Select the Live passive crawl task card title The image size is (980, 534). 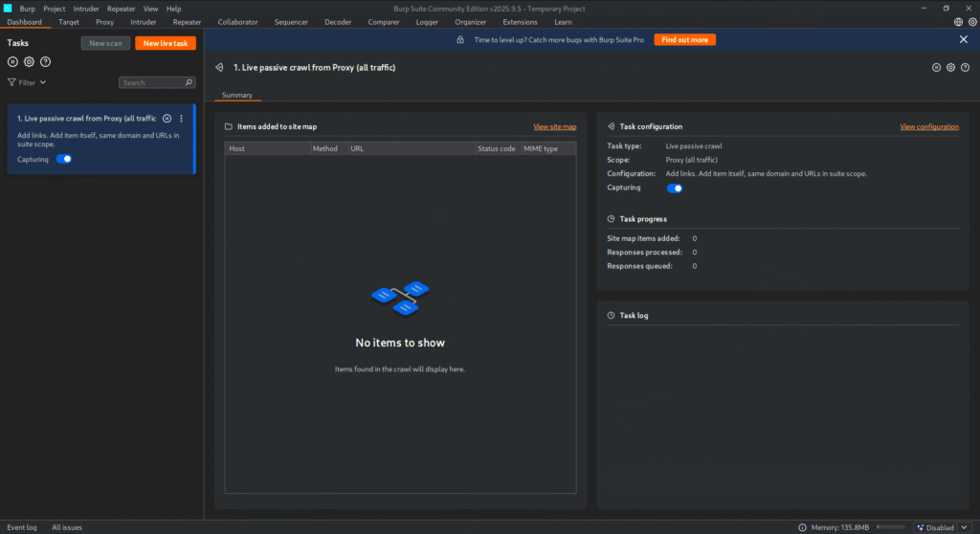[x=86, y=118]
